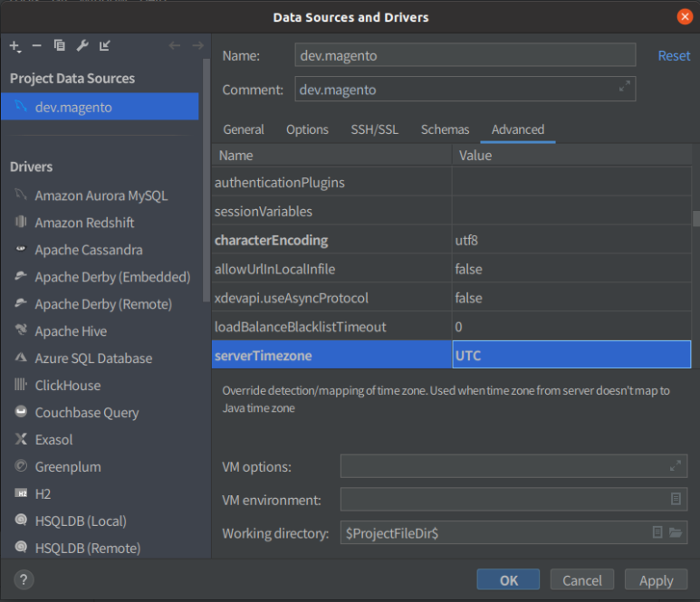Open driver settings via the wrench icon
The width and height of the screenshot is (700, 602).
[82, 45]
